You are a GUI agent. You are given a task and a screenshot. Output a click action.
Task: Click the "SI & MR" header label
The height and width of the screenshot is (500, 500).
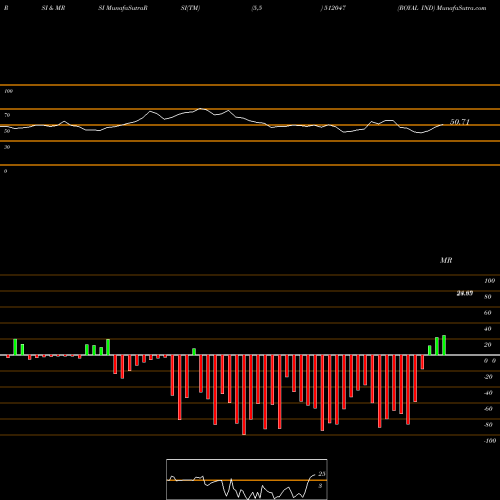(53, 8)
